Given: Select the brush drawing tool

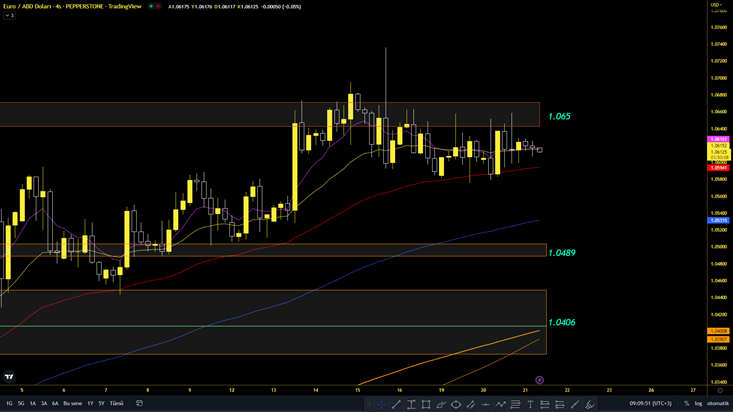Looking at the screenshot, I should [441, 404].
